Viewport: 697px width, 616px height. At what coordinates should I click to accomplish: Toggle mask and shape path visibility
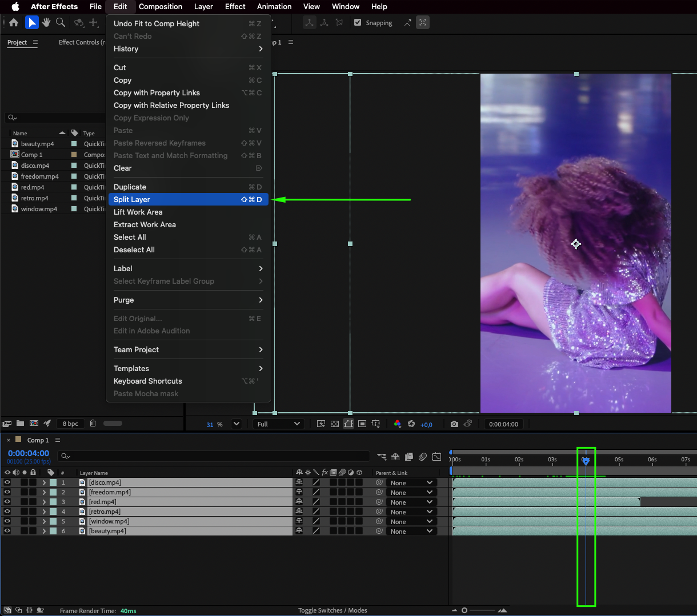348,424
